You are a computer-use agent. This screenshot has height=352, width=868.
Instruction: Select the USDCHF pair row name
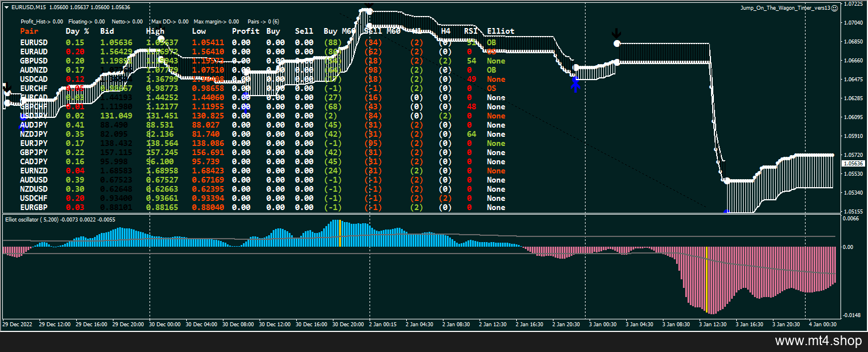pyautogui.click(x=34, y=198)
